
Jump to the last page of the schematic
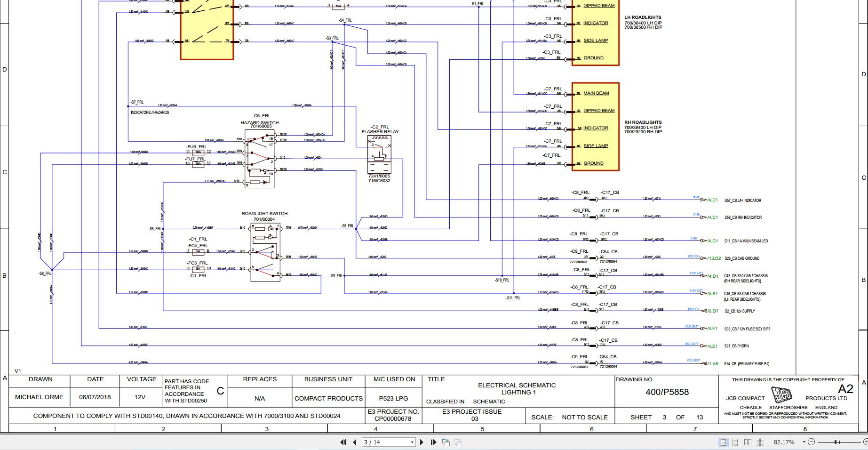pos(433,442)
